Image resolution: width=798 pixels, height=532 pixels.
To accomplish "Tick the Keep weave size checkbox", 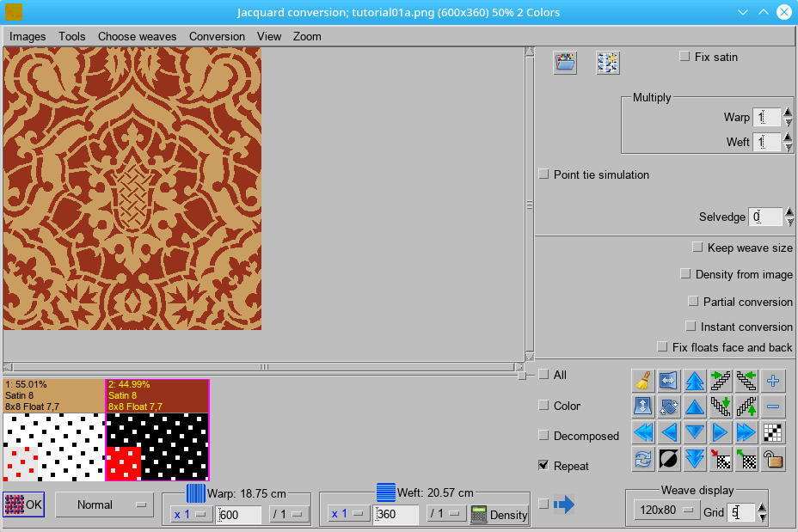I will [x=697, y=248].
